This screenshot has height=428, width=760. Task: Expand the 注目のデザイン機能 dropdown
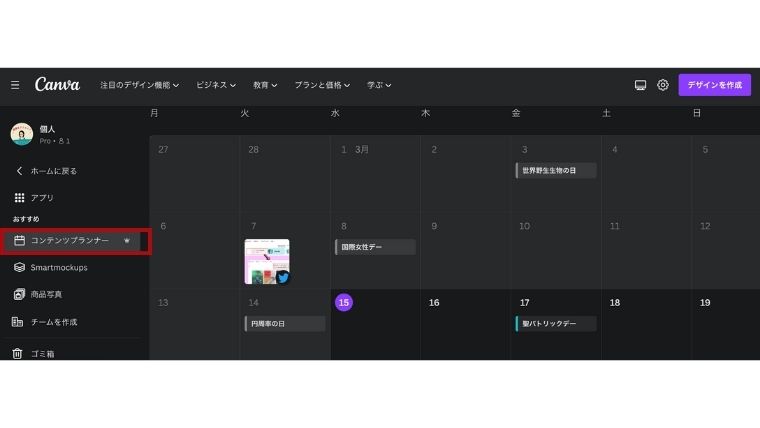coord(140,85)
